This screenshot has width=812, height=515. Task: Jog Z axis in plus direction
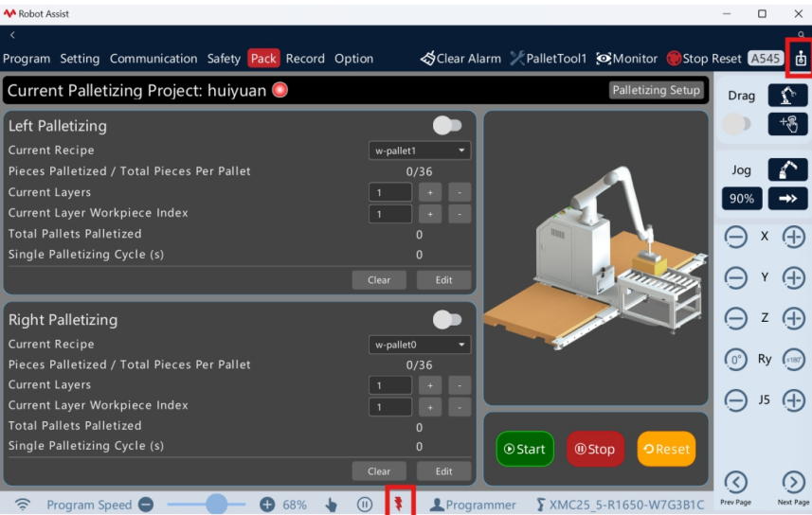tap(793, 318)
